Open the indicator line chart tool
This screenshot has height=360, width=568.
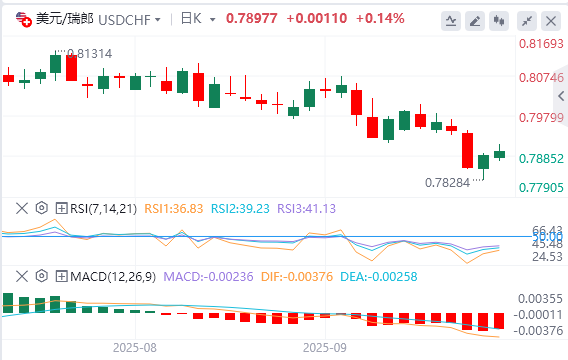(x=451, y=21)
